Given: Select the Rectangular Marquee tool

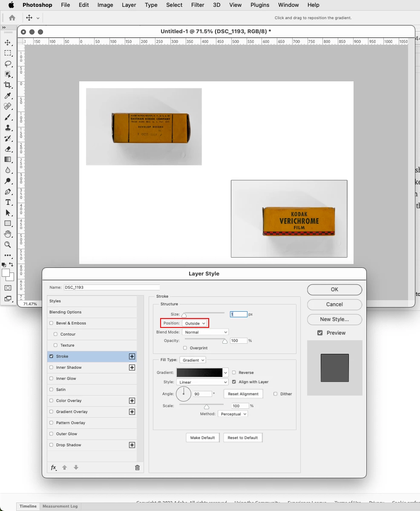Looking at the screenshot, I should click(x=8, y=53).
